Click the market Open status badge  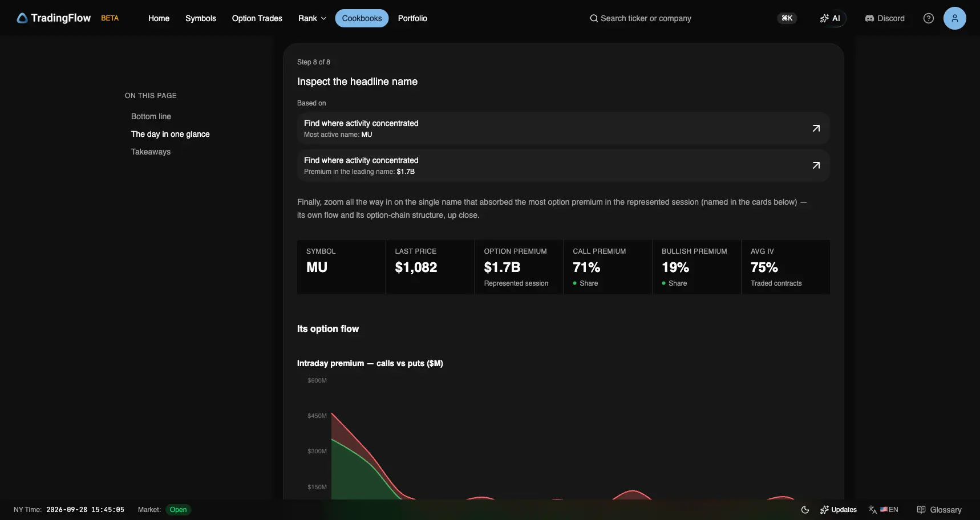178,510
